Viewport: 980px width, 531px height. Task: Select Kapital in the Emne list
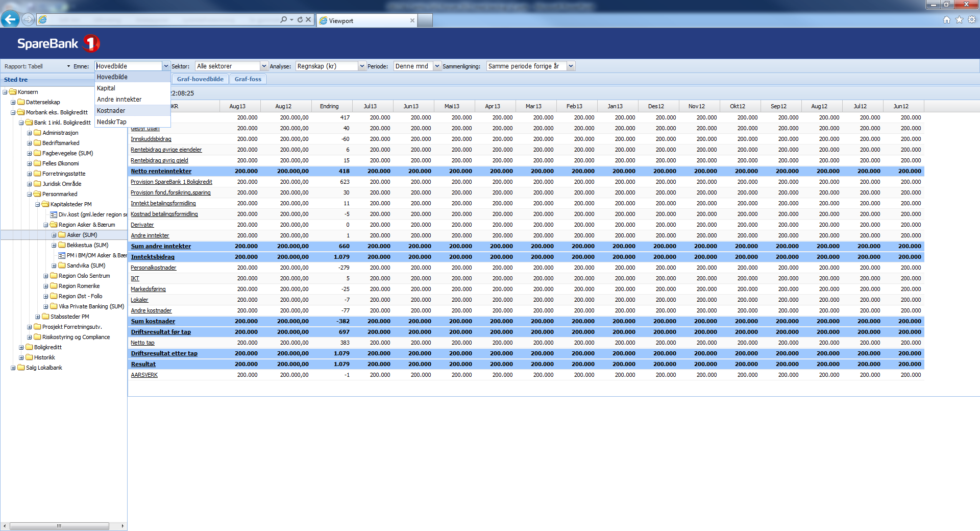click(x=133, y=88)
